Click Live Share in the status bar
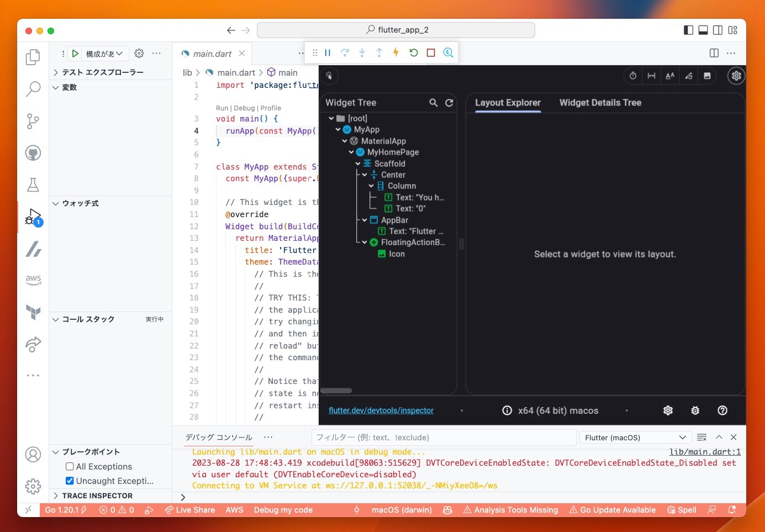The height and width of the screenshot is (532, 765). click(x=189, y=510)
